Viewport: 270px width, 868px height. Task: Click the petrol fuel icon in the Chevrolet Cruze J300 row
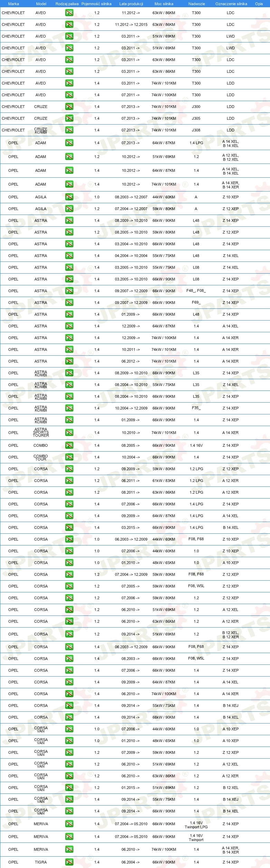[x=69, y=107]
